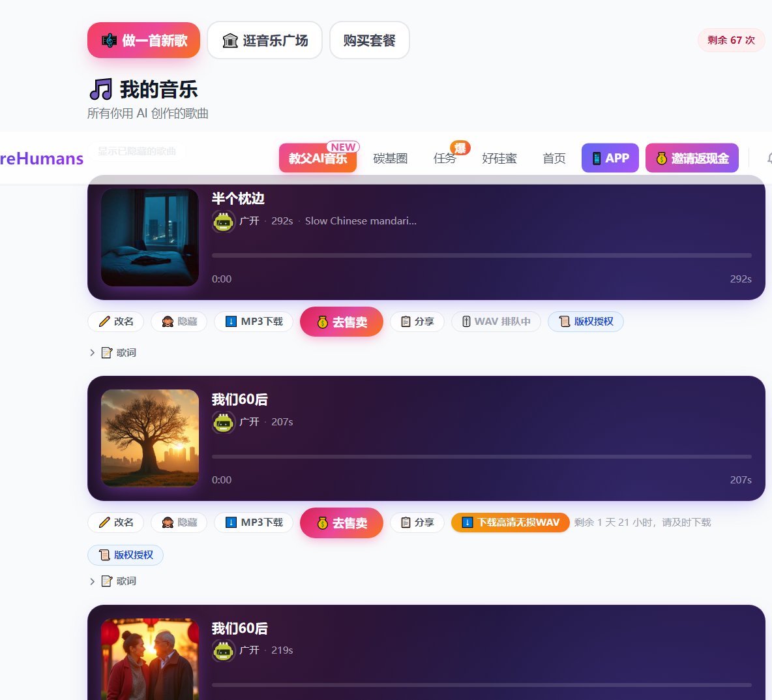The width and height of the screenshot is (772, 700).
Task: Open 版权授权 for 半个枕边
Action: click(x=586, y=322)
